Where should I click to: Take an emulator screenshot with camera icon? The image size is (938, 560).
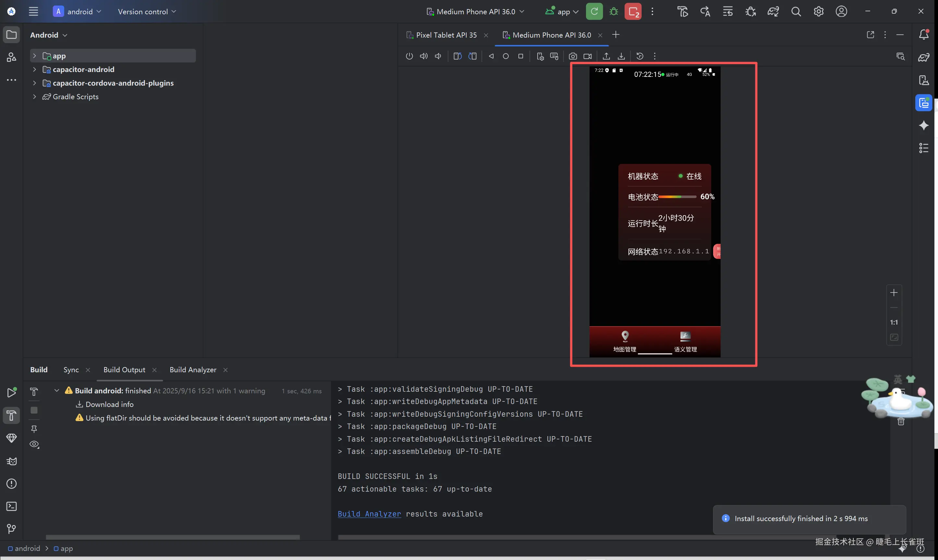[573, 56]
